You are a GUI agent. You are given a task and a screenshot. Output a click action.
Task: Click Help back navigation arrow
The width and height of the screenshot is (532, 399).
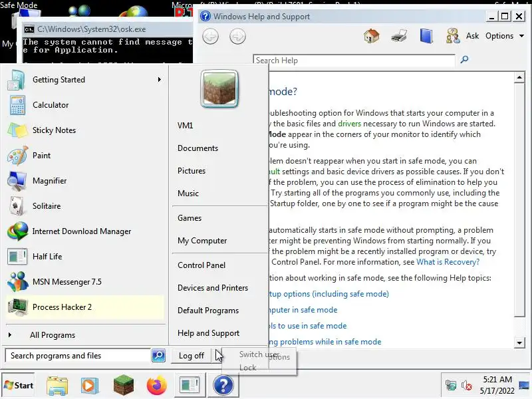pos(210,37)
